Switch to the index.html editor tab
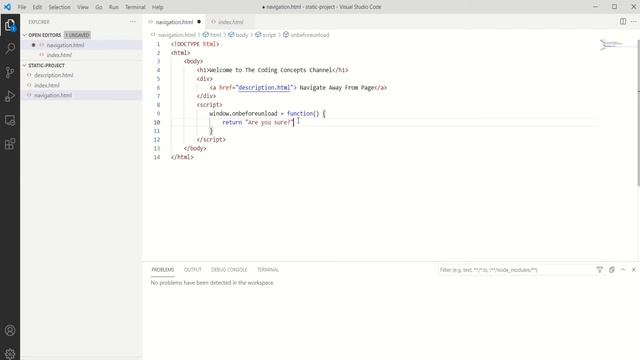The image size is (640, 360). point(231,22)
